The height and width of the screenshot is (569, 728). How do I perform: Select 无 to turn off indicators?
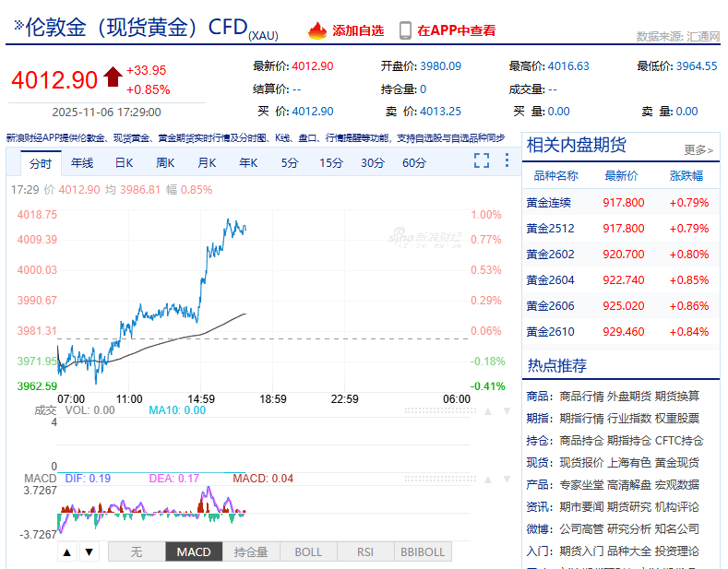(x=137, y=552)
